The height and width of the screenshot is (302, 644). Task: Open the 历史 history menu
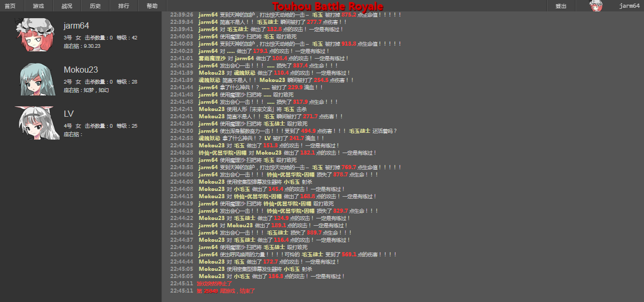tap(95, 6)
